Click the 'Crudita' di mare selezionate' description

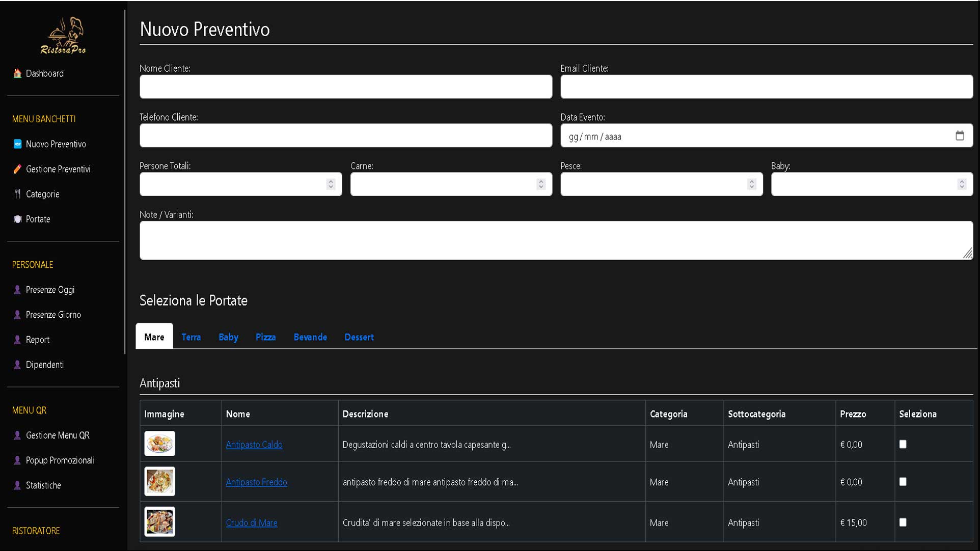[x=426, y=522]
